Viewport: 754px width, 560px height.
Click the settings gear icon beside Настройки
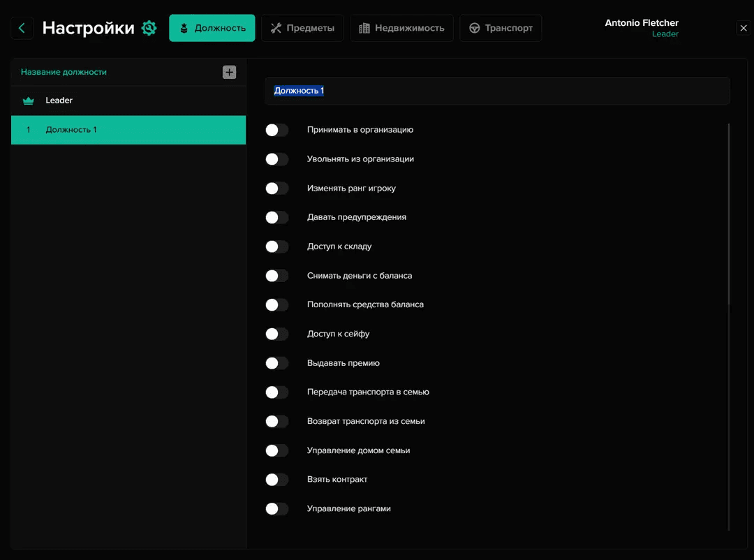[149, 28]
